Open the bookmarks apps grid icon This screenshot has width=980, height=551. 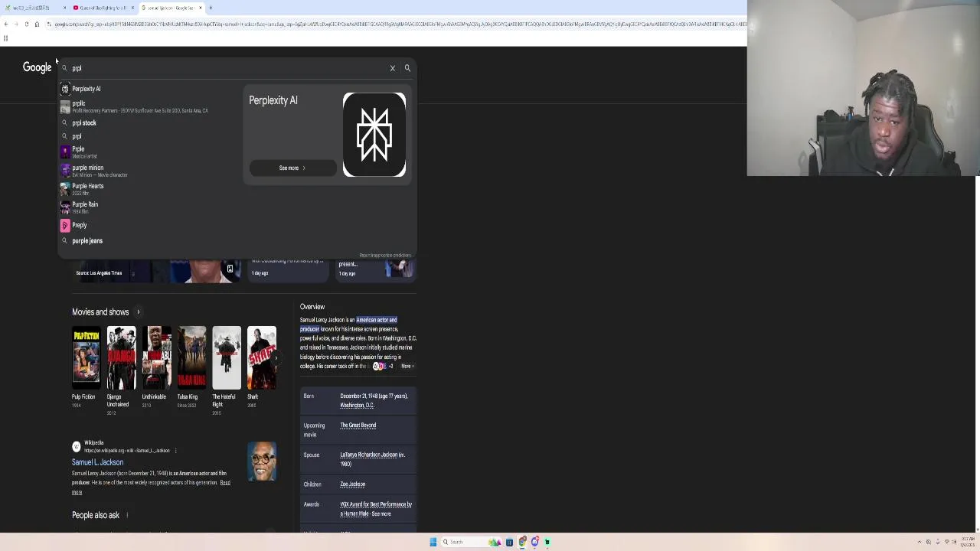pyautogui.click(x=5, y=37)
